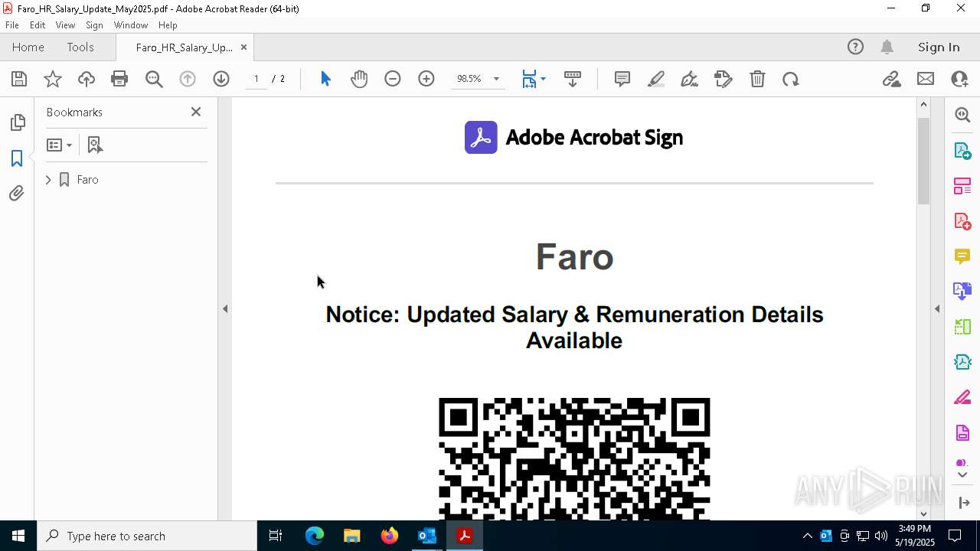Image resolution: width=980 pixels, height=551 pixels.
Task: Open help question mark icon
Action: coord(855,47)
